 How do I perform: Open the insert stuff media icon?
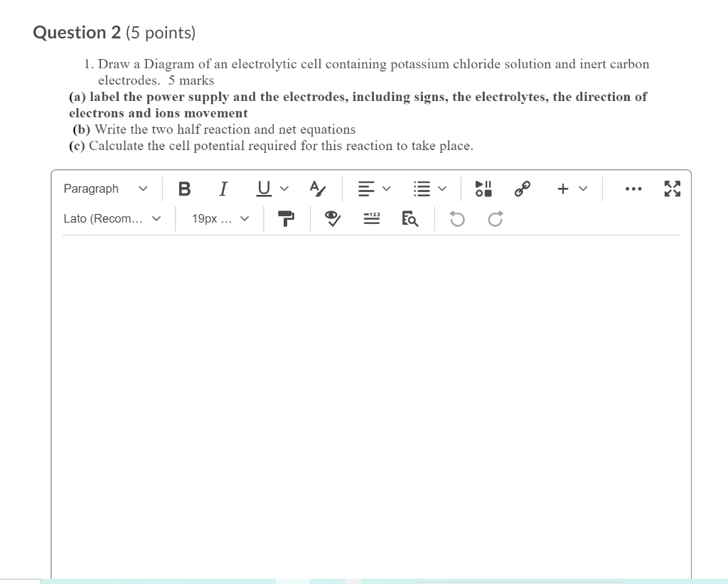483,189
